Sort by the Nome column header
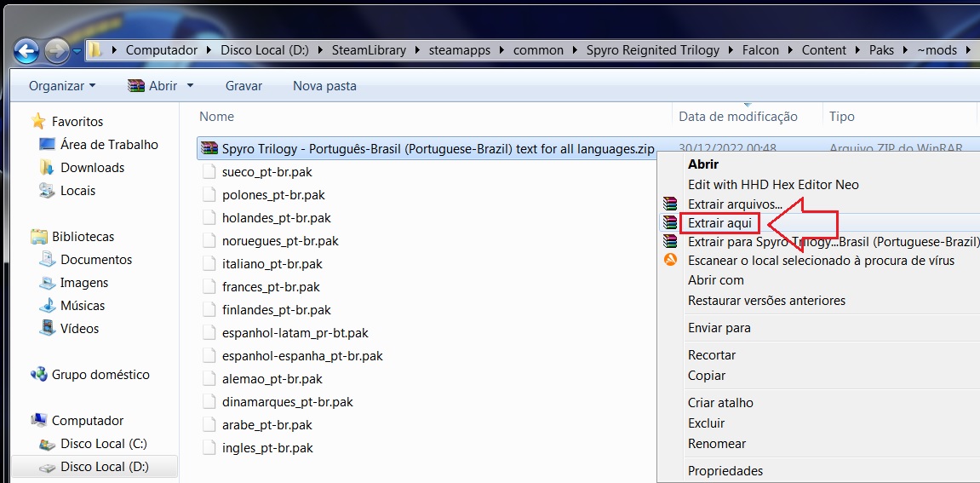980x483 pixels. [216, 117]
